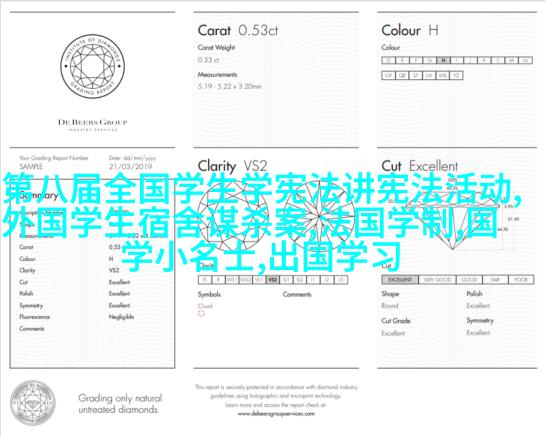Image resolution: width=546 pixels, height=436 pixels.
Task: Select the highlighted H box in colour scale
Action: point(443,60)
